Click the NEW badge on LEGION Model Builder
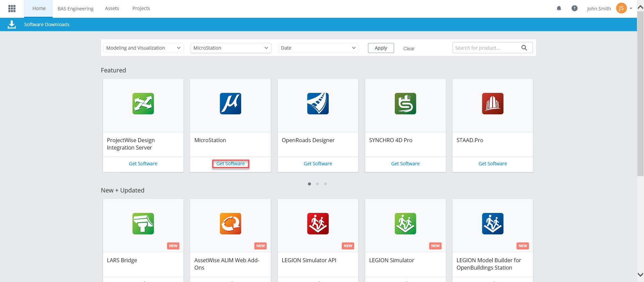 pyautogui.click(x=523, y=246)
